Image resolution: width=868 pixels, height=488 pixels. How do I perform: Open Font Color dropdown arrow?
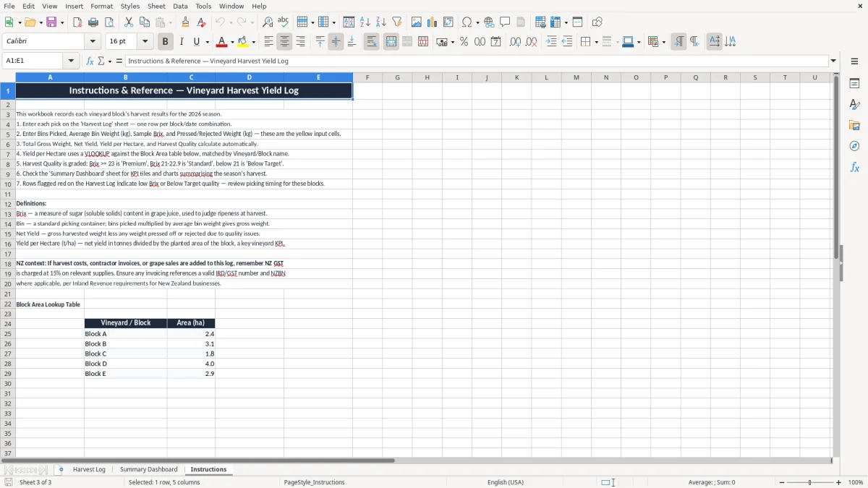232,42
